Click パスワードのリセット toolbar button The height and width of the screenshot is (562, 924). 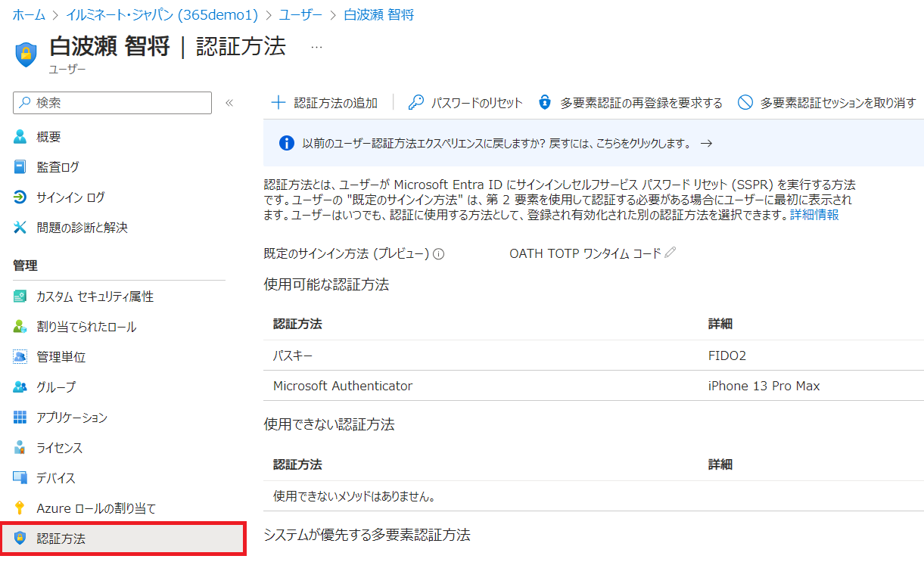[465, 103]
